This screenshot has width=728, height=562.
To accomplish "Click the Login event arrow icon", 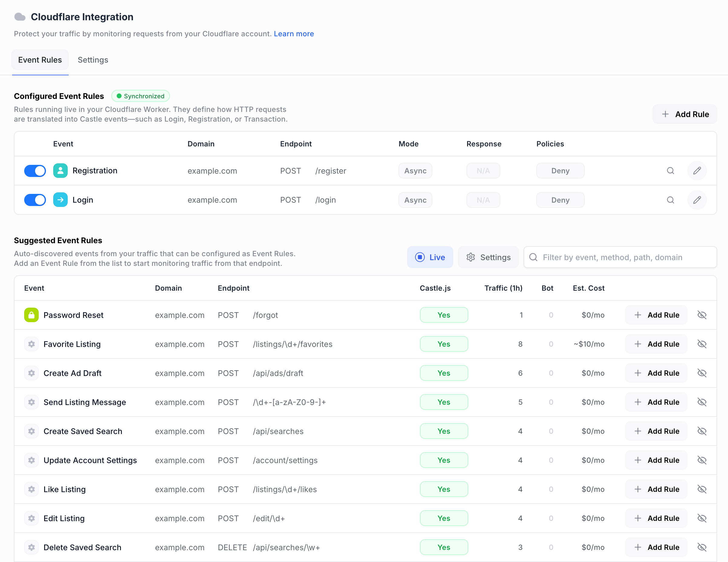I will point(60,200).
